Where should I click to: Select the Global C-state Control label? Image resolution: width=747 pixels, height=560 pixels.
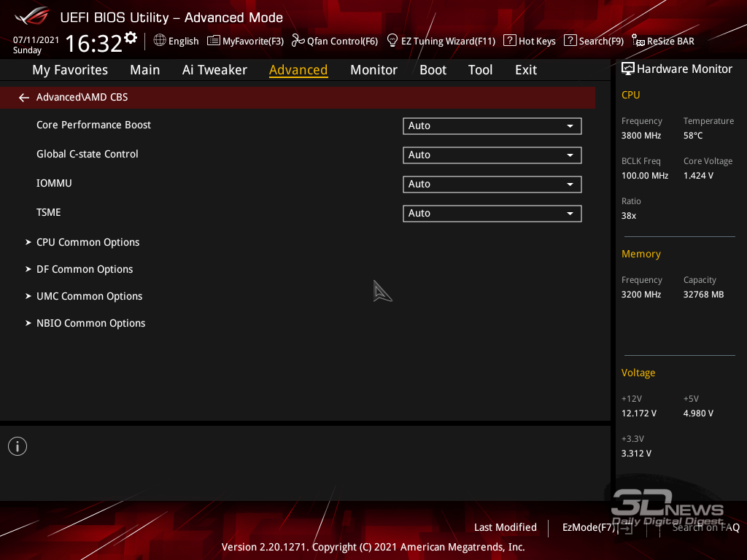tap(88, 155)
